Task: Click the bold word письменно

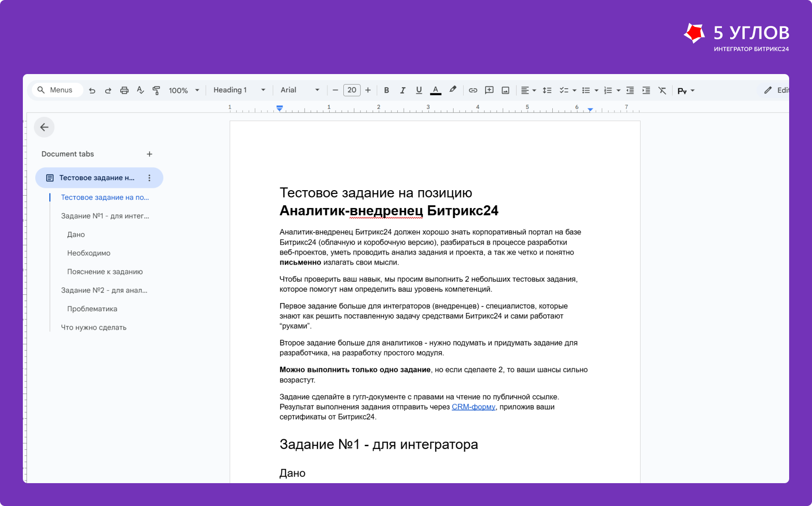Action: [300, 262]
